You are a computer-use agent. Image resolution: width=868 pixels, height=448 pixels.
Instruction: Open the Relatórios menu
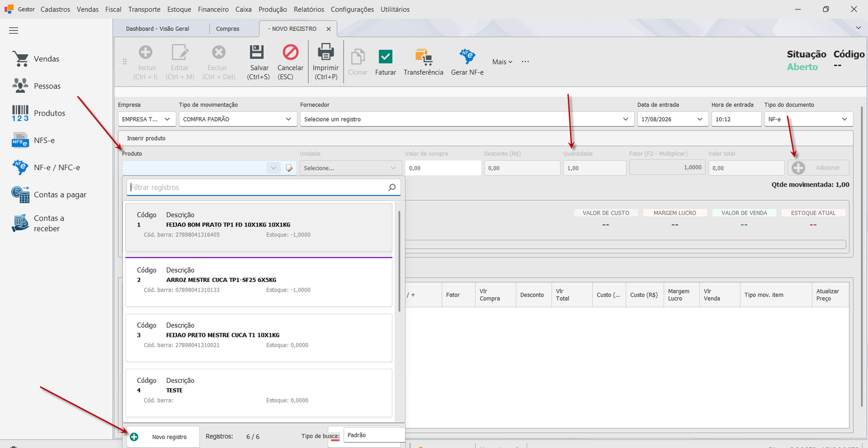click(309, 9)
